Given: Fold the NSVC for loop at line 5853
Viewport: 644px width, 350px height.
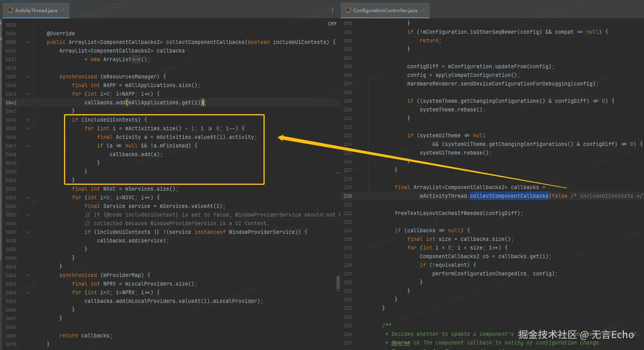Looking at the screenshot, I should coord(28,198).
